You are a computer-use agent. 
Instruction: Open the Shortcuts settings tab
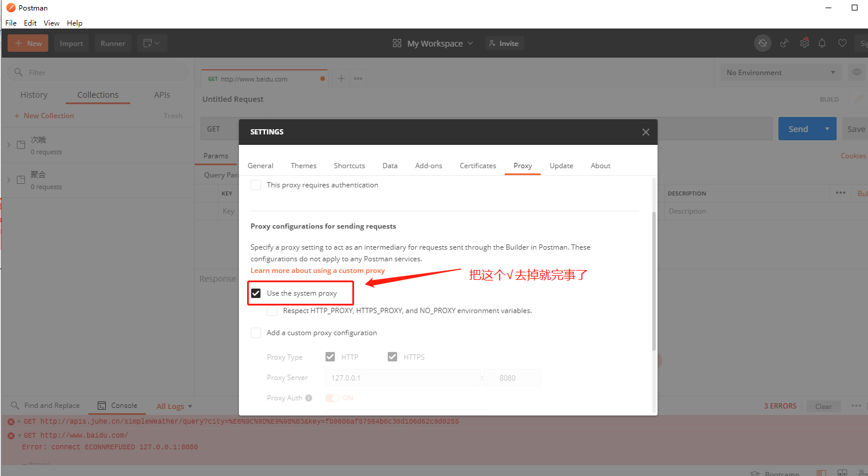click(349, 166)
